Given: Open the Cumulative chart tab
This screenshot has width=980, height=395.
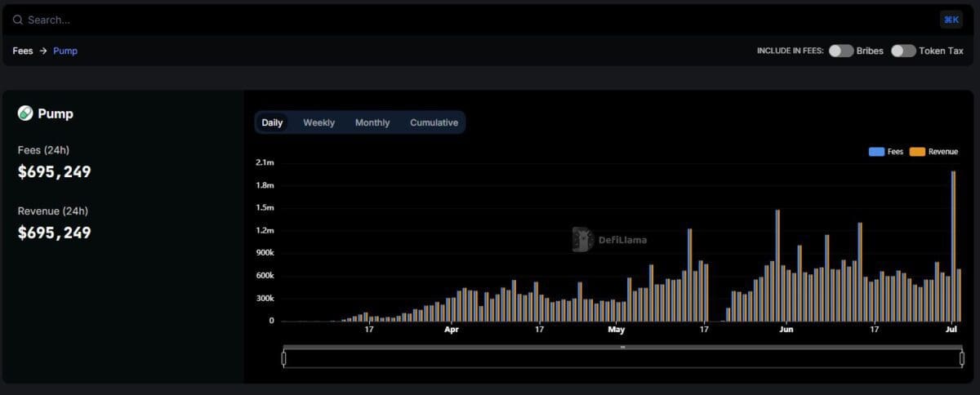Looking at the screenshot, I should (x=434, y=122).
